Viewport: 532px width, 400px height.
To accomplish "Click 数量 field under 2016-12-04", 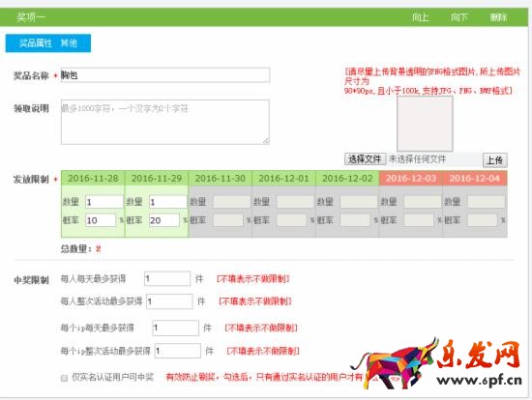I will [x=487, y=202].
